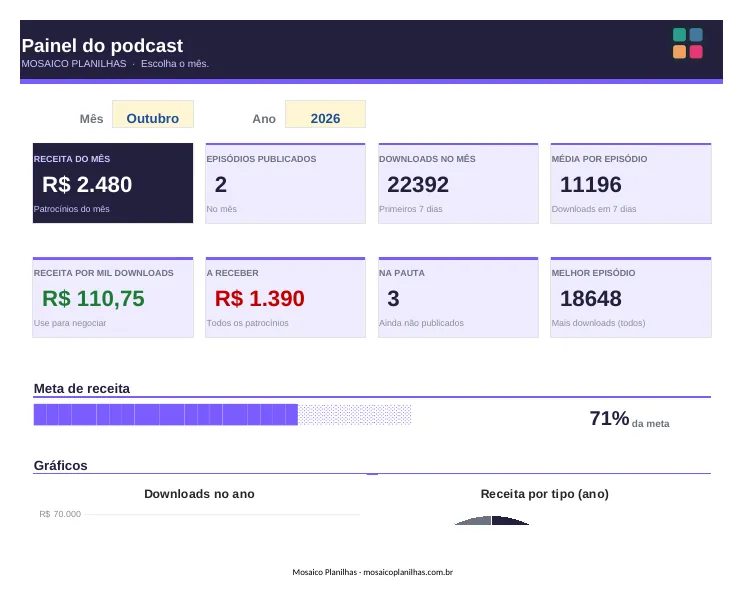
Task: Click the dotted unfilled part of progress bar
Action: tap(354, 415)
